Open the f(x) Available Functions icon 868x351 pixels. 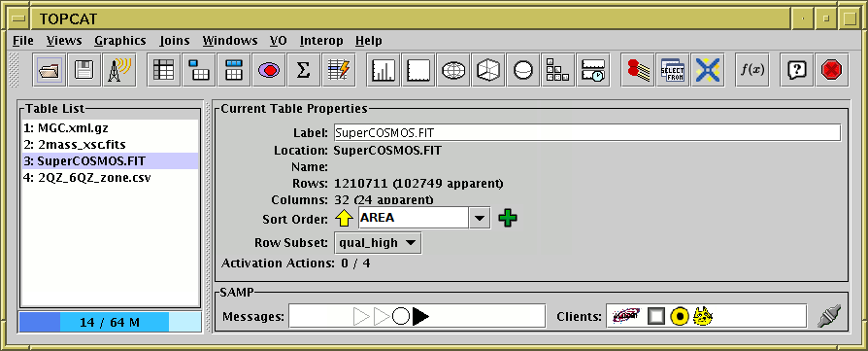click(x=751, y=70)
